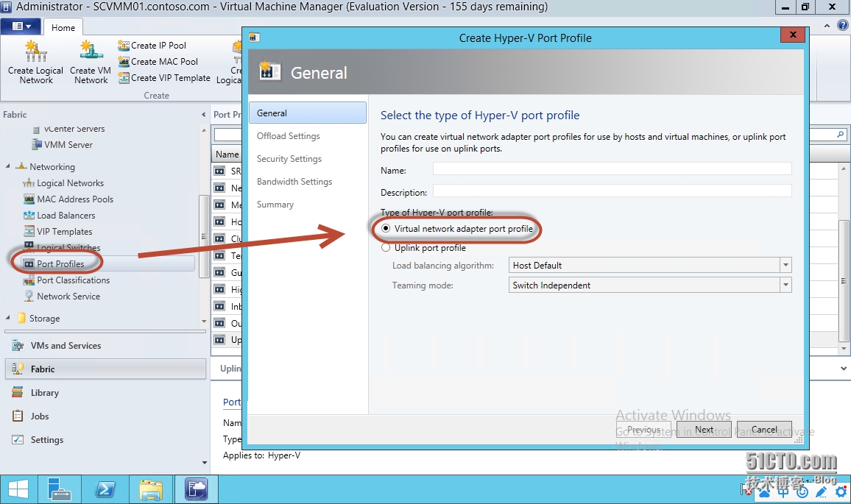Click the Previous button
The image size is (851, 504).
pyautogui.click(x=643, y=430)
